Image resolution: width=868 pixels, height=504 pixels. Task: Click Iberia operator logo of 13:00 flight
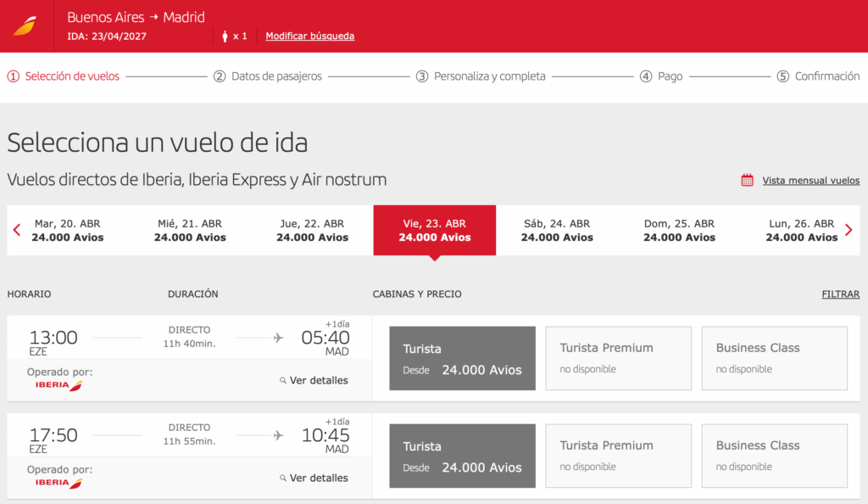pyautogui.click(x=58, y=385)
